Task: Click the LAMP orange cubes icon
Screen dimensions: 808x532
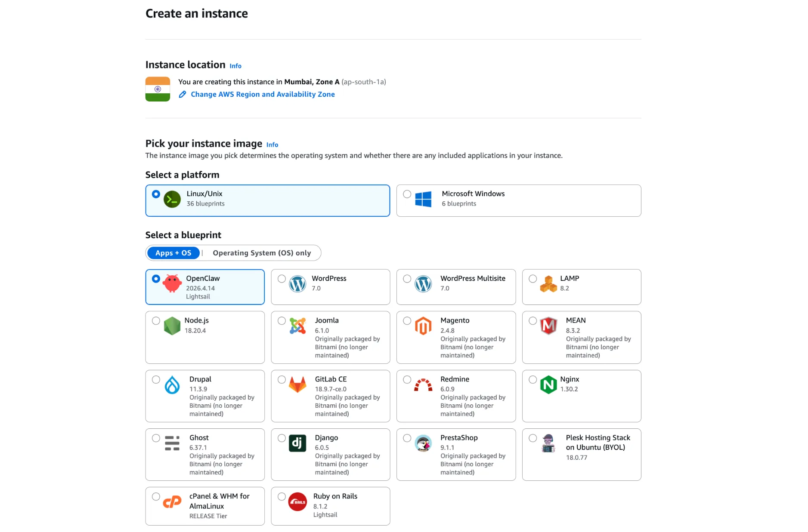Action: [548, 284]
